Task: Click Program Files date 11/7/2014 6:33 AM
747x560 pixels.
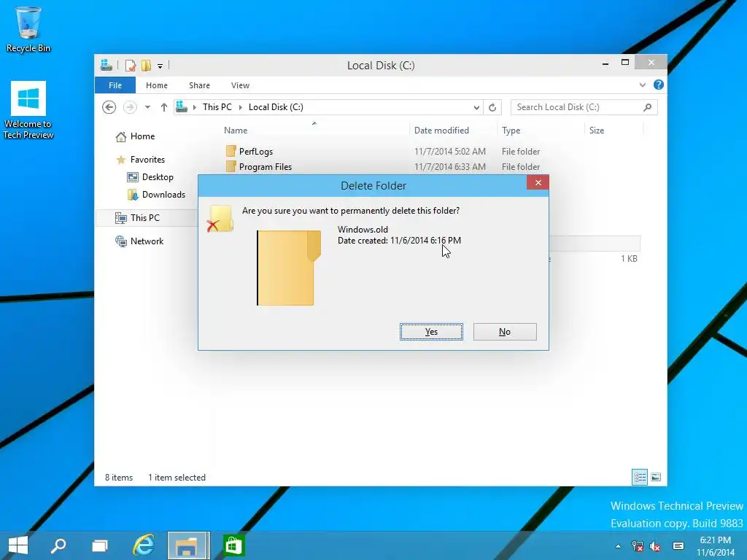Action: pos(449,167)
